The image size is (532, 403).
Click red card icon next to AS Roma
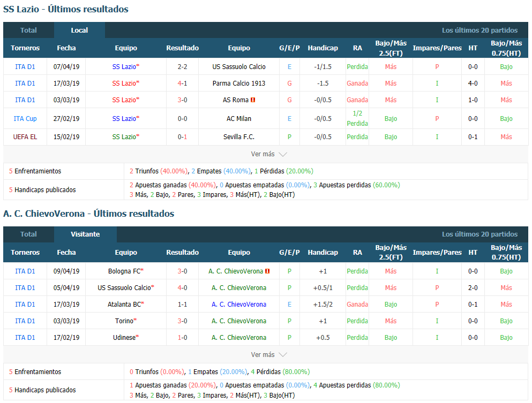pyautogui.click(x=253, y=100)
